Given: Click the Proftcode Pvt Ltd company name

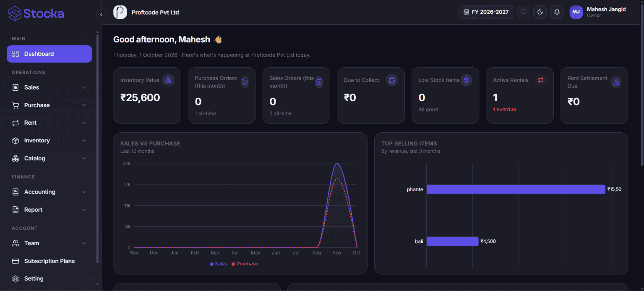Looking at the screenshot, I should (x=155, y=12).
